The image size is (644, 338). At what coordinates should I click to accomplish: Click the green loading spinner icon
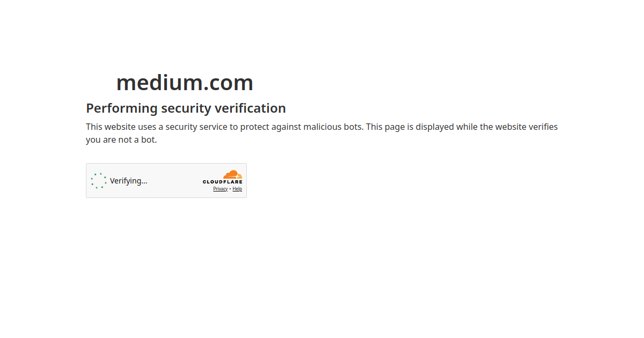point(99,181)
